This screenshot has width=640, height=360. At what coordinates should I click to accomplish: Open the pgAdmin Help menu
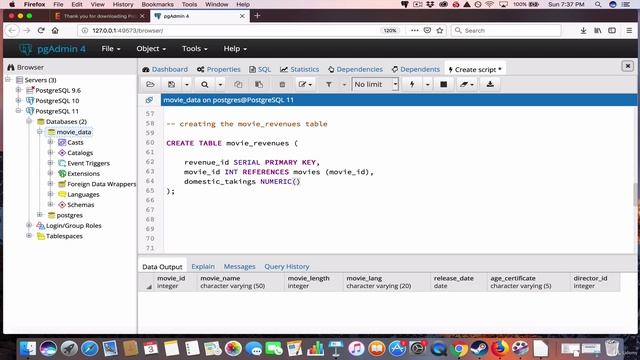[x=235, y=49]
